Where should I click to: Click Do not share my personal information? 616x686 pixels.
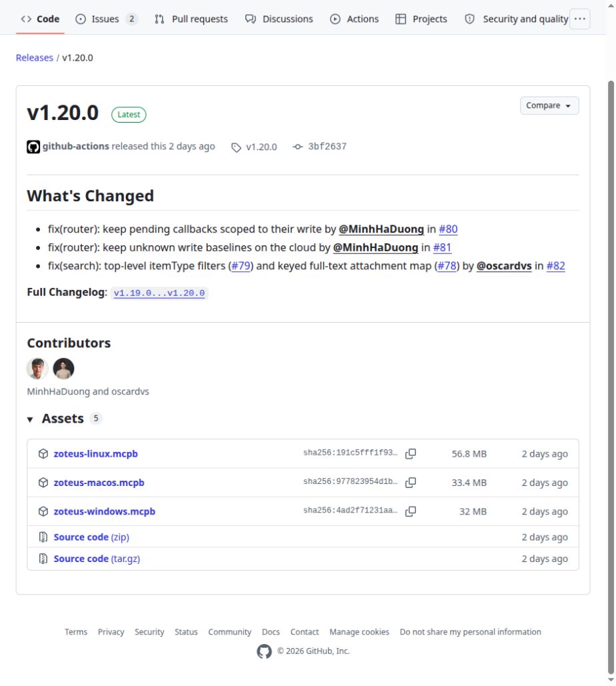click(470, 632)
